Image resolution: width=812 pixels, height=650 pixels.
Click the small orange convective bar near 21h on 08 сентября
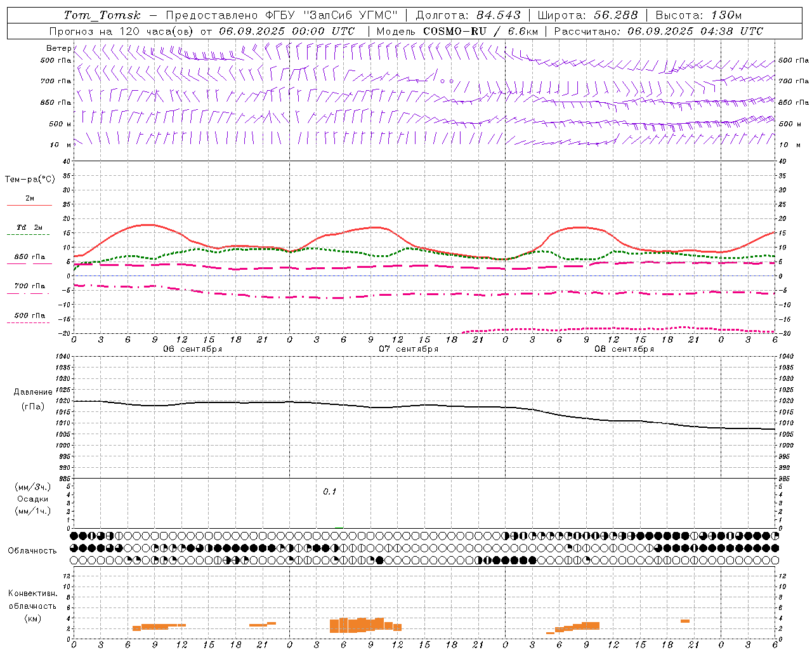pyautogui.click(x=685, y=621)
